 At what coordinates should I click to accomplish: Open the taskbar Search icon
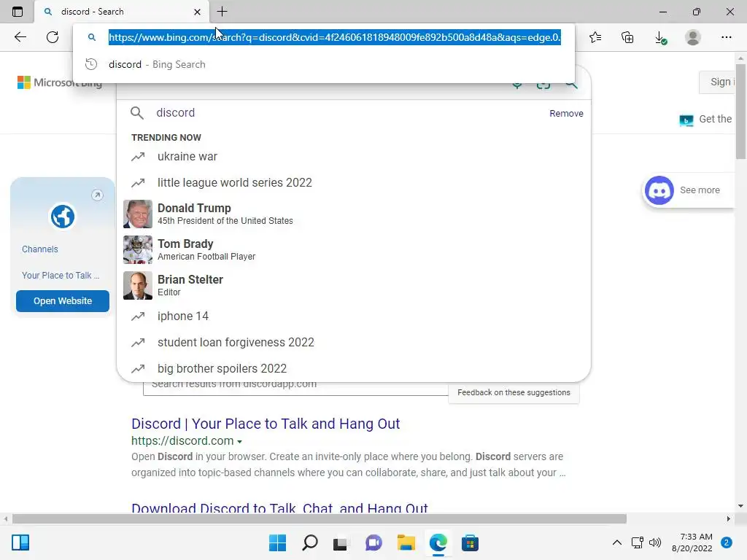click(309, 542)
